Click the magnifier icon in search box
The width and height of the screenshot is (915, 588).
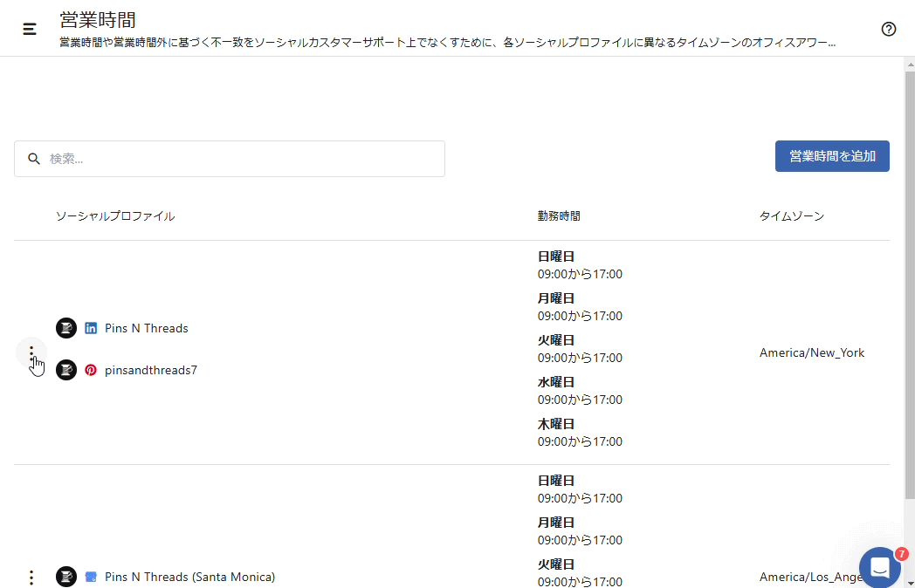coord(34,159)
